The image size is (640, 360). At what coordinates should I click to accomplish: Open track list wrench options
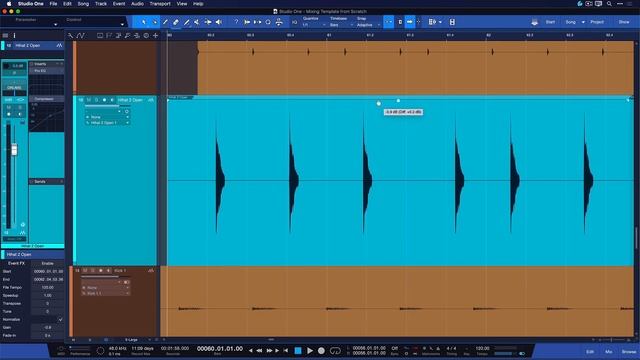pos(71,36)
